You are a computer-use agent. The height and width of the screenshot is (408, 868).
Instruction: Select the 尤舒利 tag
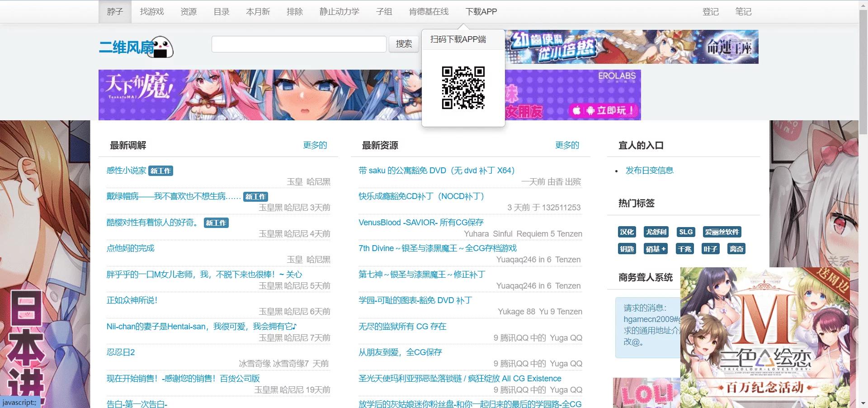point(656,232)
